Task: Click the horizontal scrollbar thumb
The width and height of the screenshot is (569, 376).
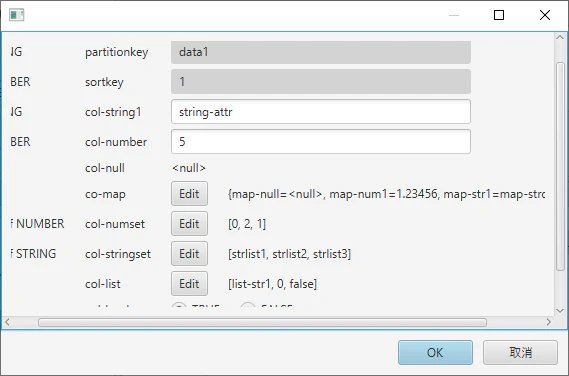Action: click(x=262, y=322)
